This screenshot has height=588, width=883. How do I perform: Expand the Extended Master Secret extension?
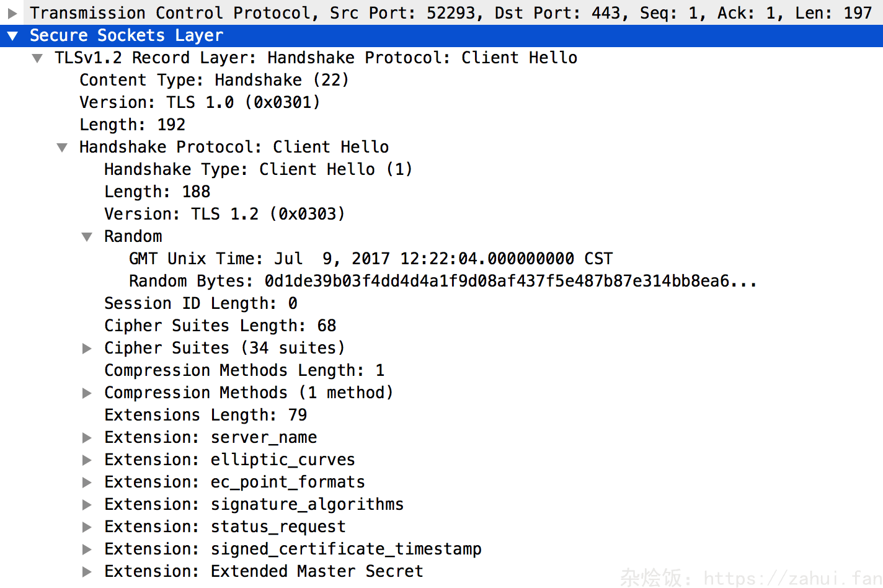[x=87, y=572]
